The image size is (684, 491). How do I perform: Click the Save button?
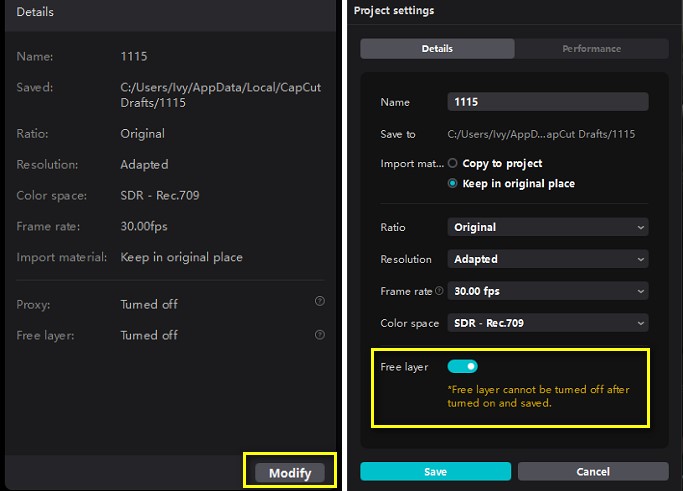tap(435, 471)
